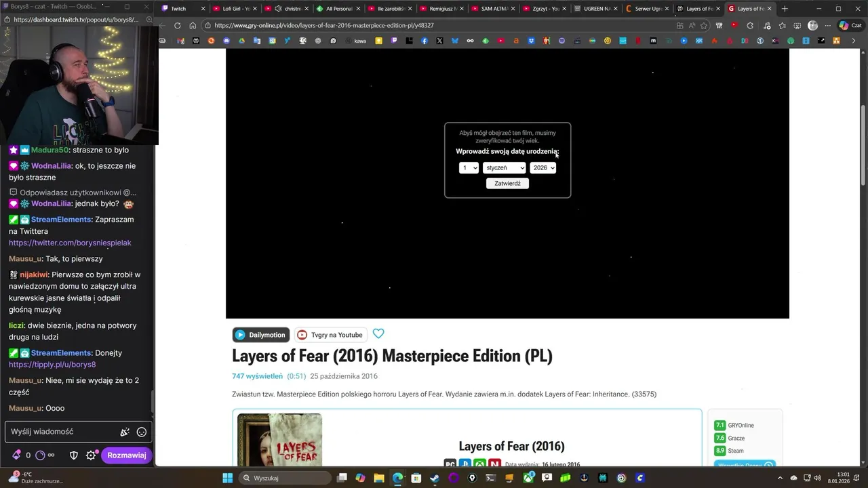Click the 8.9 Steam rating
This screenshot has height=488, width=868.
coord(729,451)
